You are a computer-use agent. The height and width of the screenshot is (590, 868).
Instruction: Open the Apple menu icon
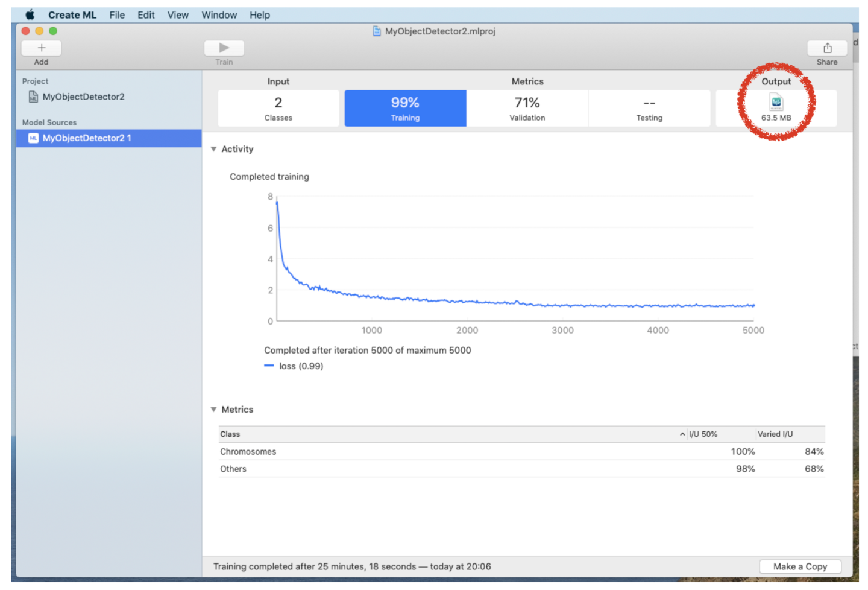tap(30, 15)
